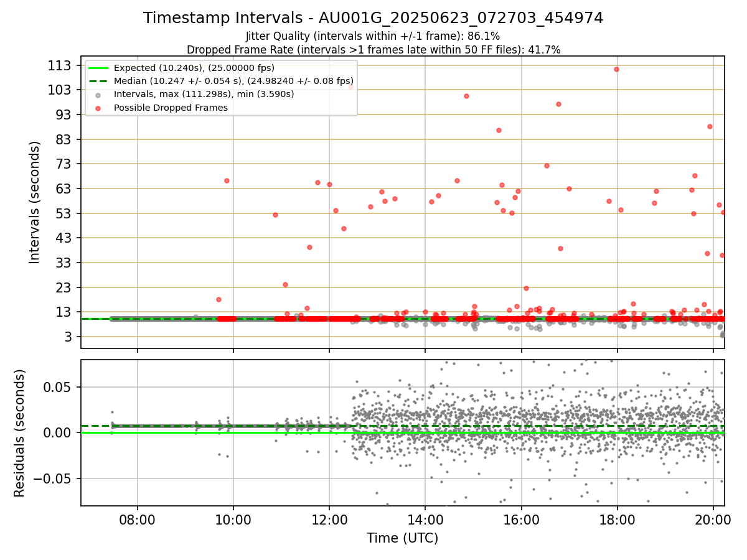The image size is (747, 560).
Task: Select the 'Intervals, max (111.298s), min (3.590s)' legend entry
Action: [204, 94]
